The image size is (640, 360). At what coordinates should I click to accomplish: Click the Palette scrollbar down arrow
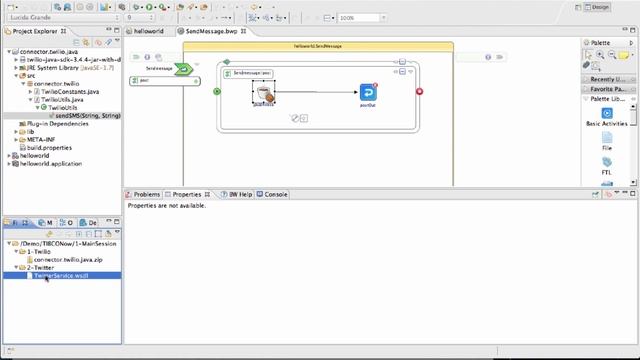coord(633,182)
